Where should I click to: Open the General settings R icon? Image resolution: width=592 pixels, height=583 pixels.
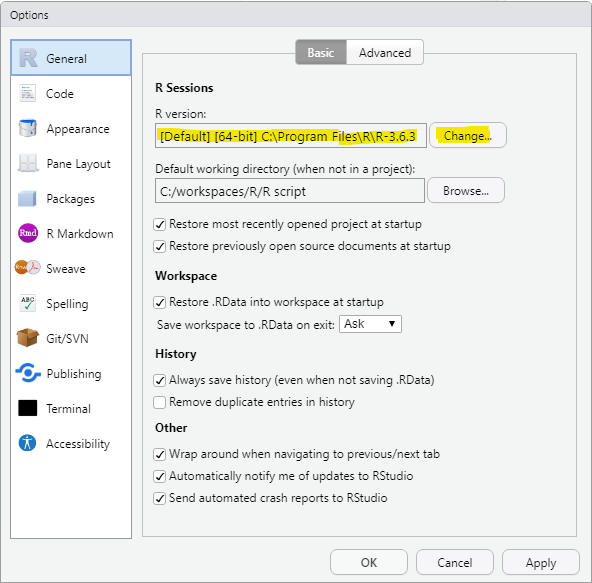(x=28, y=58)
